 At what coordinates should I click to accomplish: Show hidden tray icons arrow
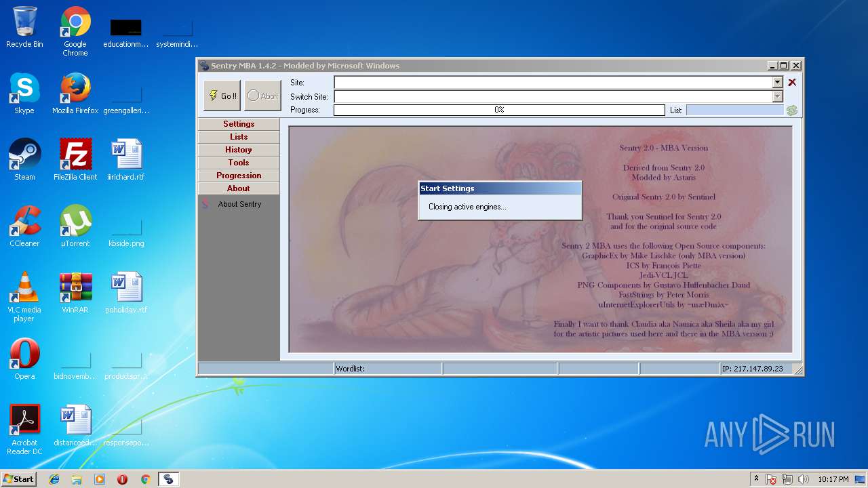point(756,479)
